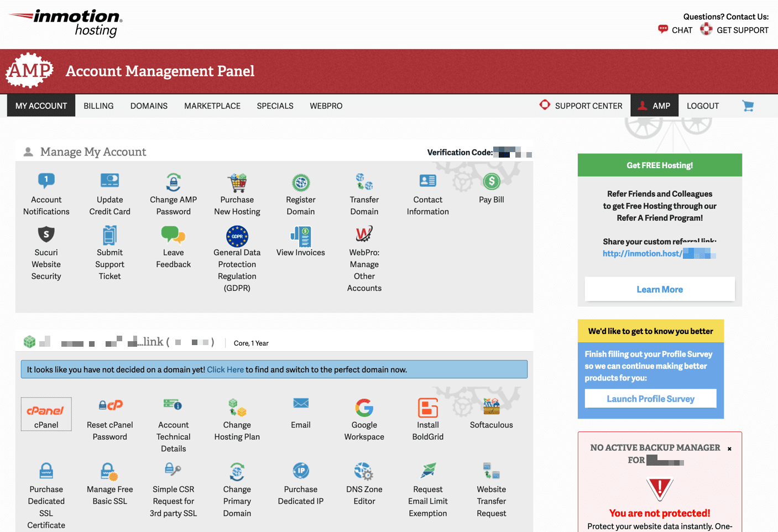This screenshot has width=778, height=532.
Task: Open the WEBPRO menu
Action: click(326, 106)
